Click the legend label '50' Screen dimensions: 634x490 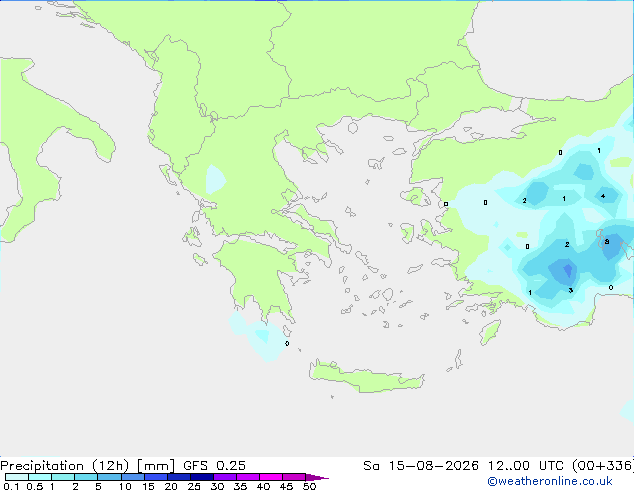[310, 486]
